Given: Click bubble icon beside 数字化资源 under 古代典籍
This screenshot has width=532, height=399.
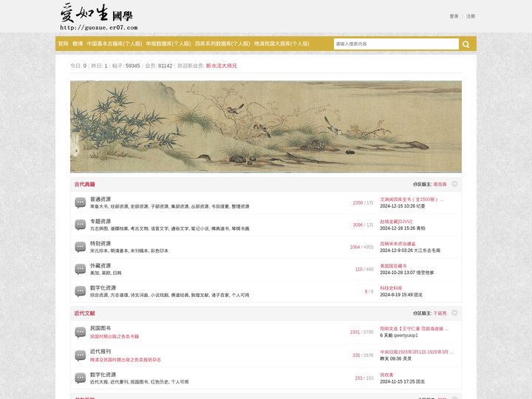Looking at the screenshot, I should [x=80, y=291].
